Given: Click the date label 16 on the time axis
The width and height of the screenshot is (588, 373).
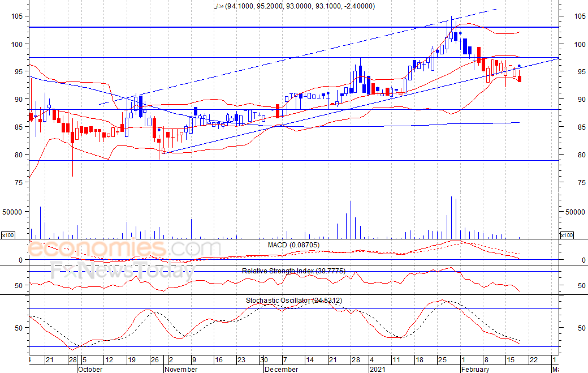Looking at the screenshot, I should 219,360.
